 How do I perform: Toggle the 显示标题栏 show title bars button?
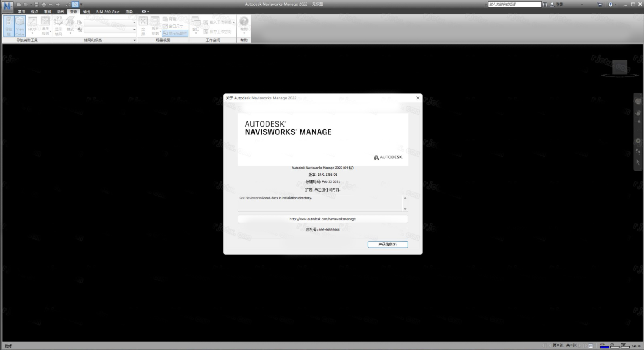(175, 34)
